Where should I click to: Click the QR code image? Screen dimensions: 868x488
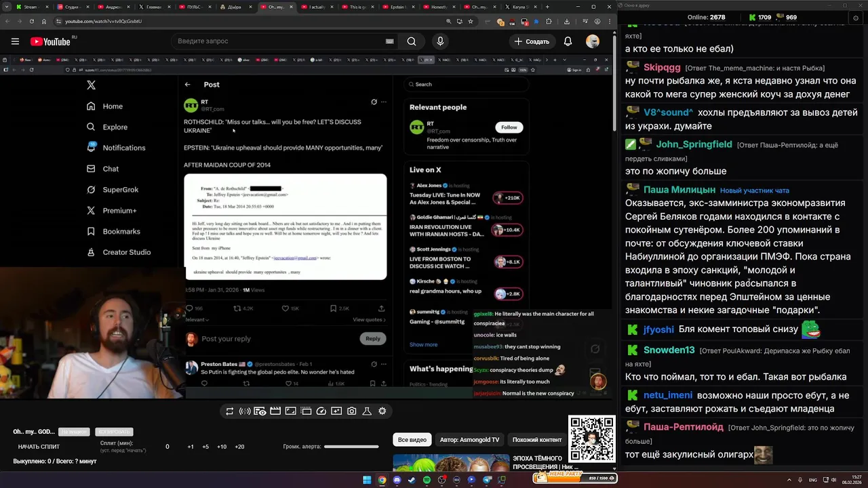coord(592,439)
